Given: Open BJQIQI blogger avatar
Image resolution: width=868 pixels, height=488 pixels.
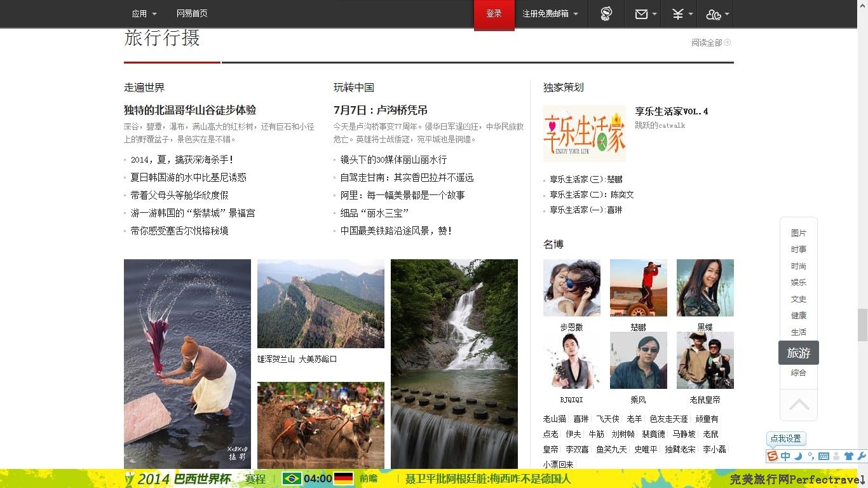Looking at the screenshot, I should (572, 360).
